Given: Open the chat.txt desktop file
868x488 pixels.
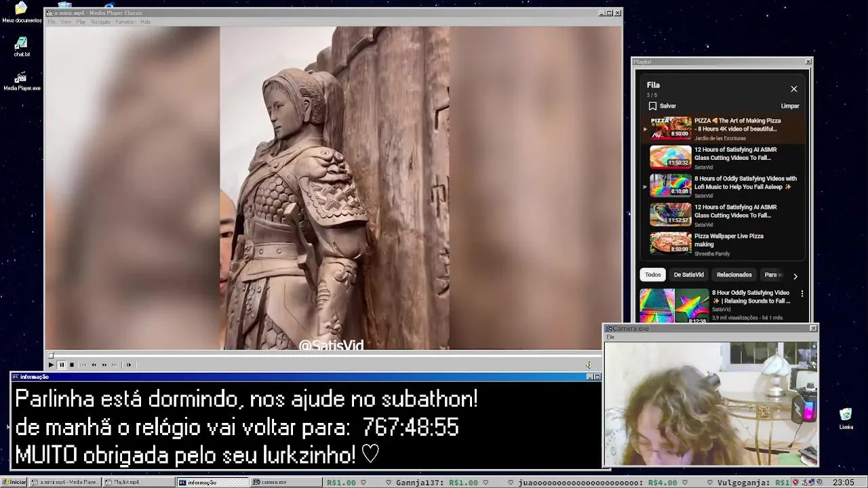Looking at the screenshot, I should point(22,47).
